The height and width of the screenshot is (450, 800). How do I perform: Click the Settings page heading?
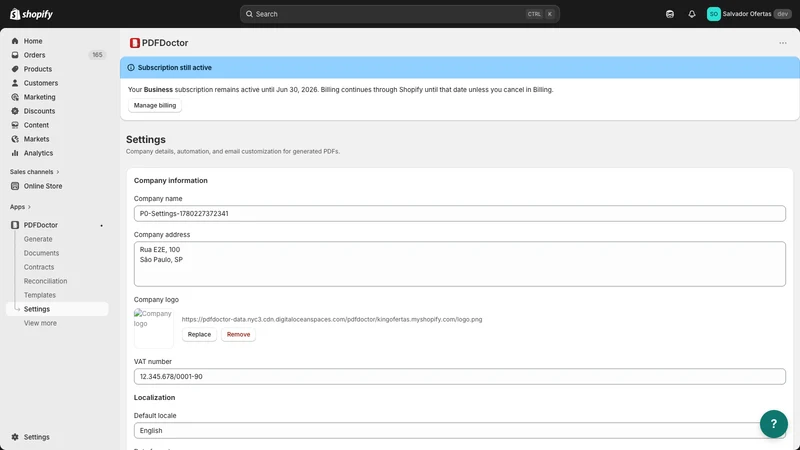click(146, 139)
